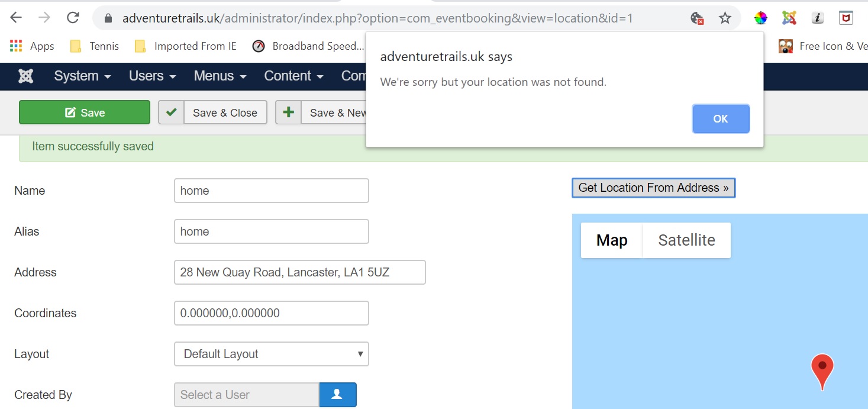Click the color wheel extension icon
868x409 pixels.
[760, 18]
